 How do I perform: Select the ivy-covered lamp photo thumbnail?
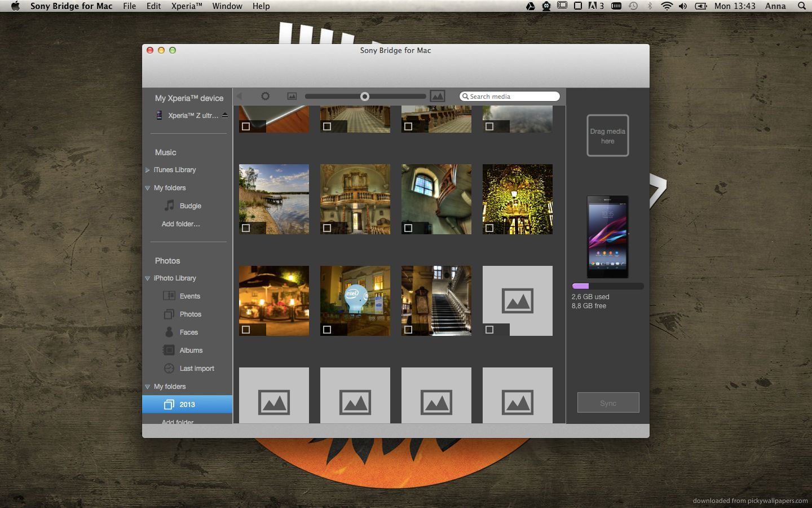point(518,199)
